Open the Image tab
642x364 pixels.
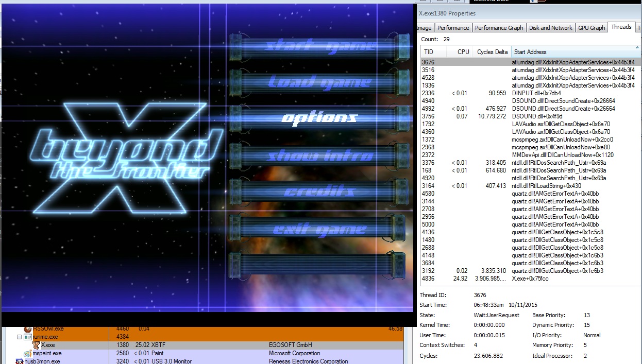(x=425, y=28)
